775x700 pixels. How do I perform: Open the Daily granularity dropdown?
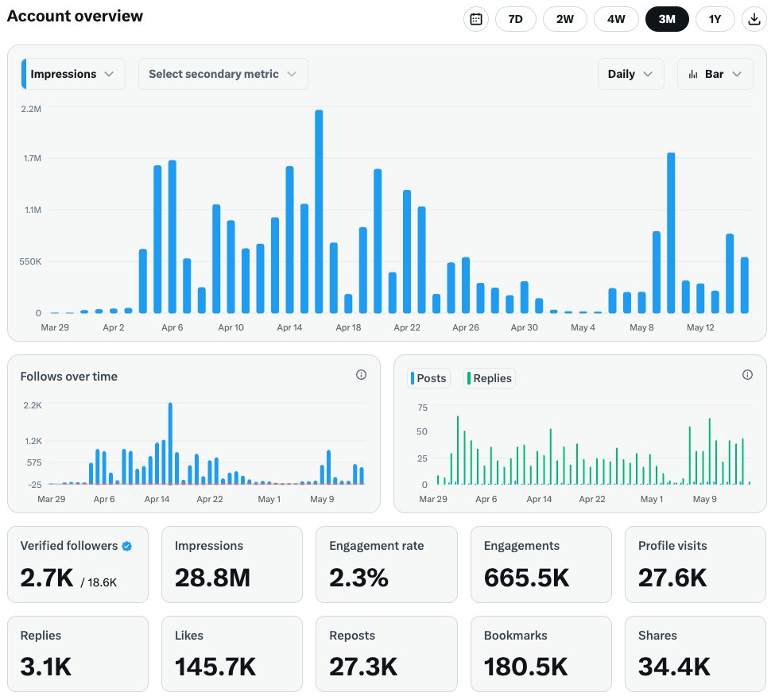point(630,74)
